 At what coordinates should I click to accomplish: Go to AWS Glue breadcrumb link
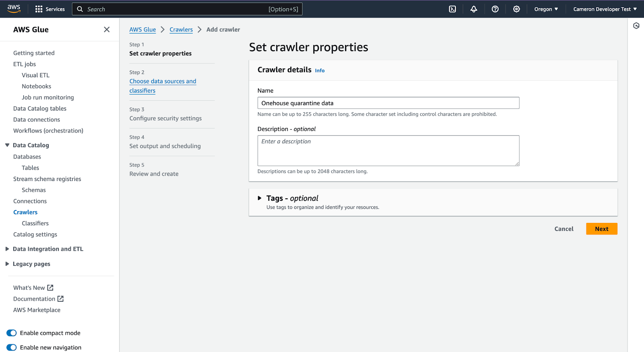pos(142,29)
